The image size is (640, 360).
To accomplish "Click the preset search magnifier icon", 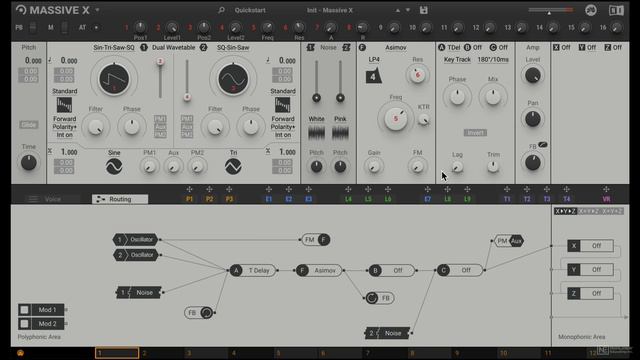I will (221, 10).
